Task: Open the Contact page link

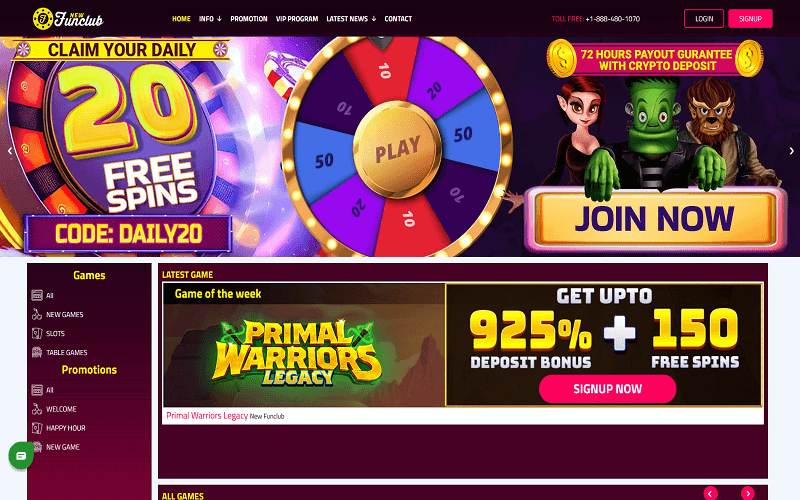Action: 398,19
